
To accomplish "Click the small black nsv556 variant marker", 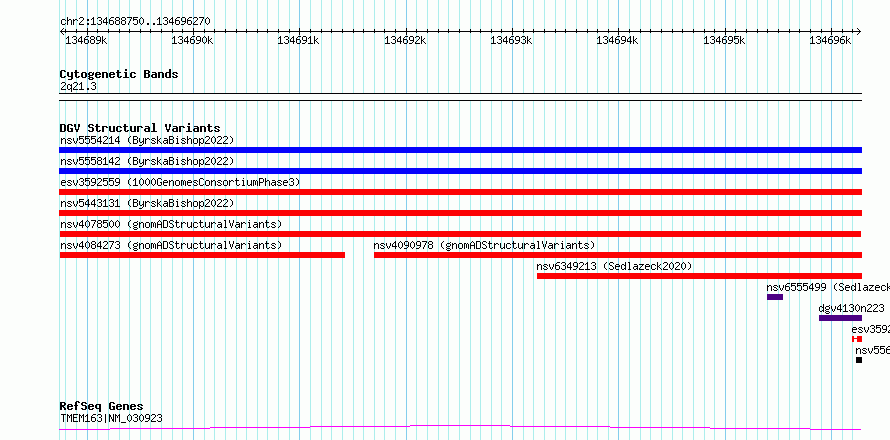I will point(859,360).
